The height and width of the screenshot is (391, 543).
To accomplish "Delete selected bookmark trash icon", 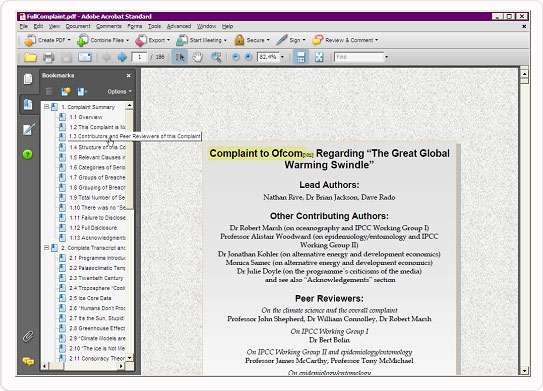I will (49, 91).
